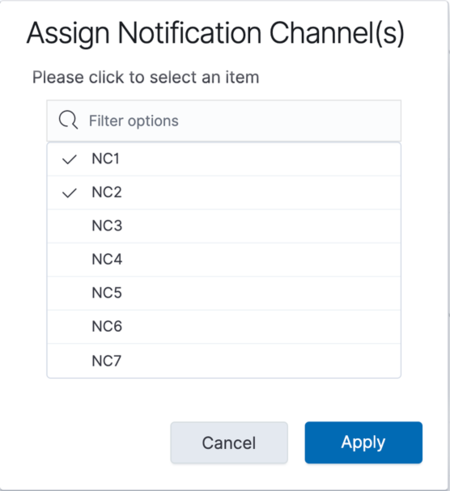Pick NC5 from the channel list

224,293
